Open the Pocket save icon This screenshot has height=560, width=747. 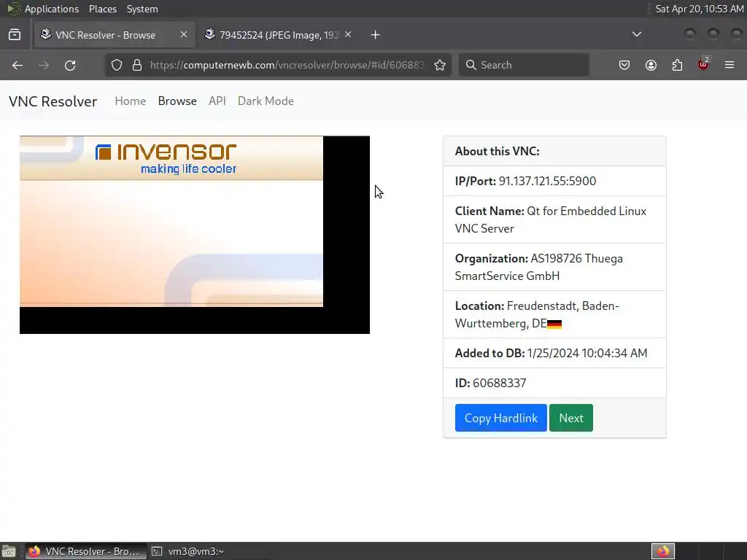coord(624,65)
